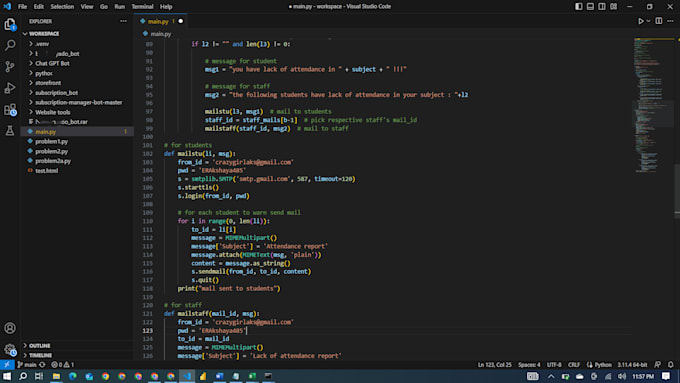Open the Run and Debug view

click(x=10, y=88)
